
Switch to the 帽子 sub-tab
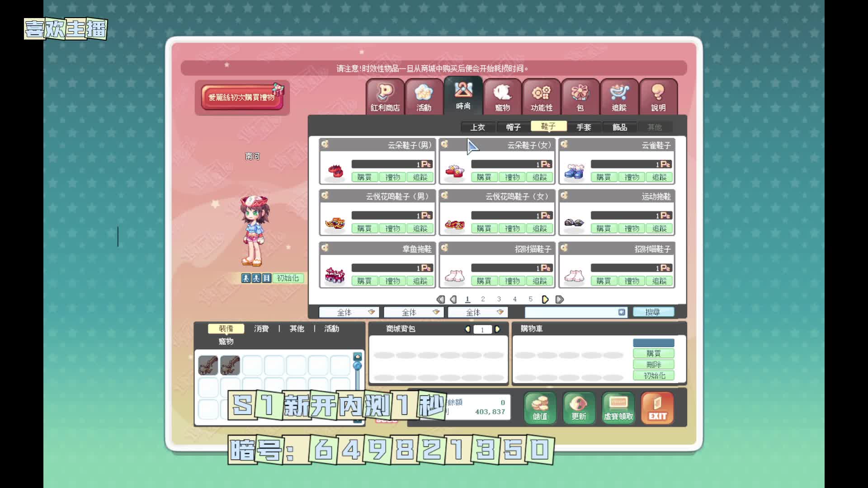pos(513,127)
